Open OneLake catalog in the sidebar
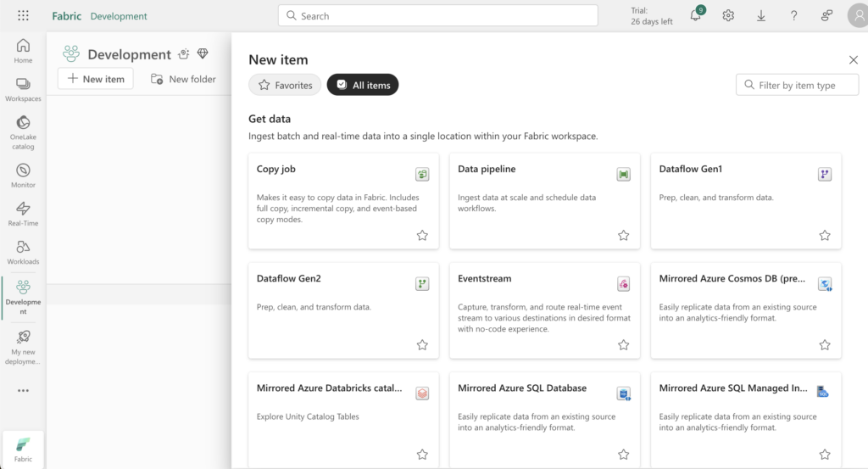This screenshot has height=469, width=868. coord(23,132)
